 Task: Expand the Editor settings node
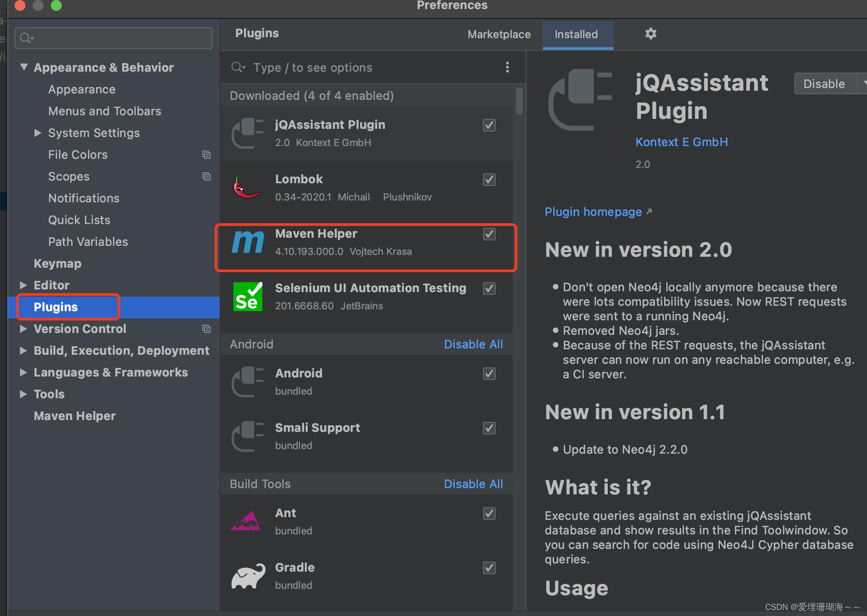24,285
